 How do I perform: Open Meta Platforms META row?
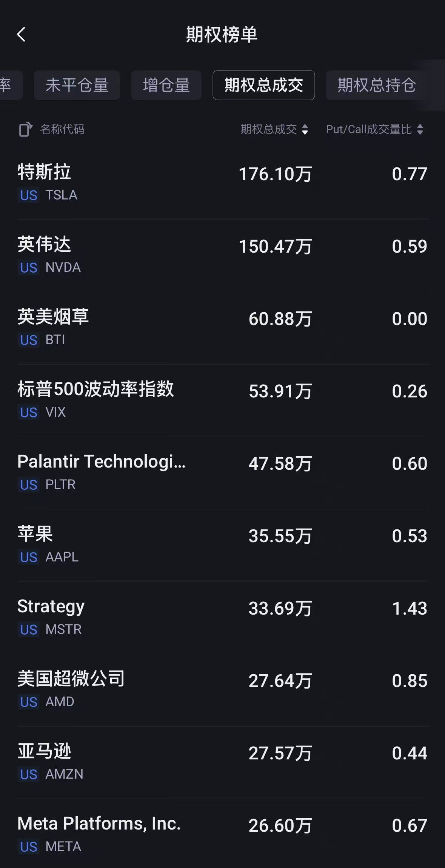tap(223, 834)
